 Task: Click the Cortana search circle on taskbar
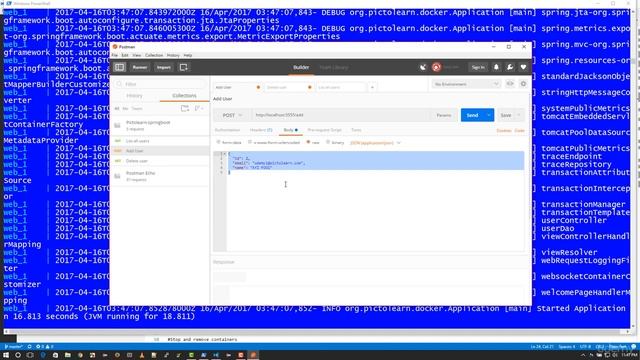(x=18, y=355)
